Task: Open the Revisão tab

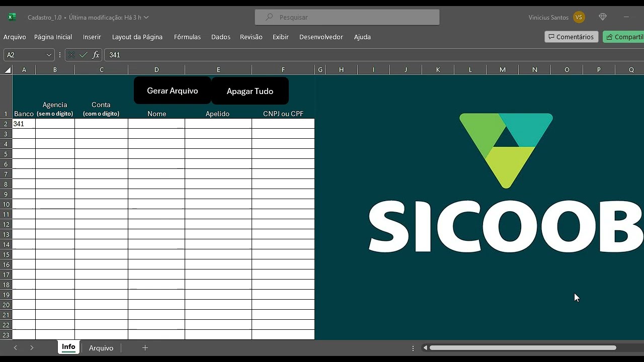Action: [251, 37]
